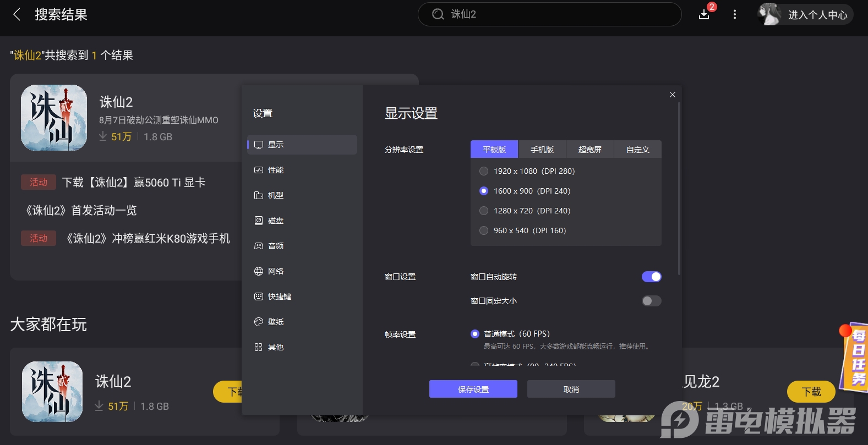Screen dimensions: 868x445
Task: Click the 壁纸 palette icon
Action: (259, 322)
